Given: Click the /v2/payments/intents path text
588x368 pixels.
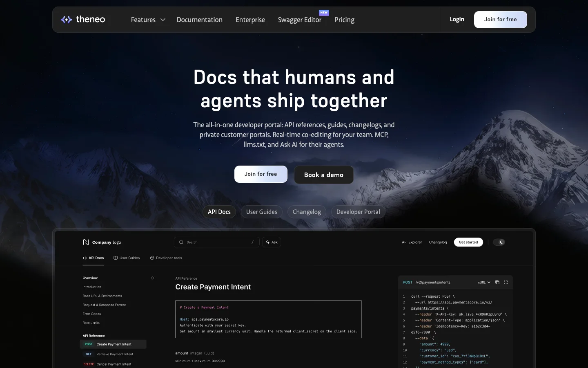Looking at the screenshot, I should 433,283.
